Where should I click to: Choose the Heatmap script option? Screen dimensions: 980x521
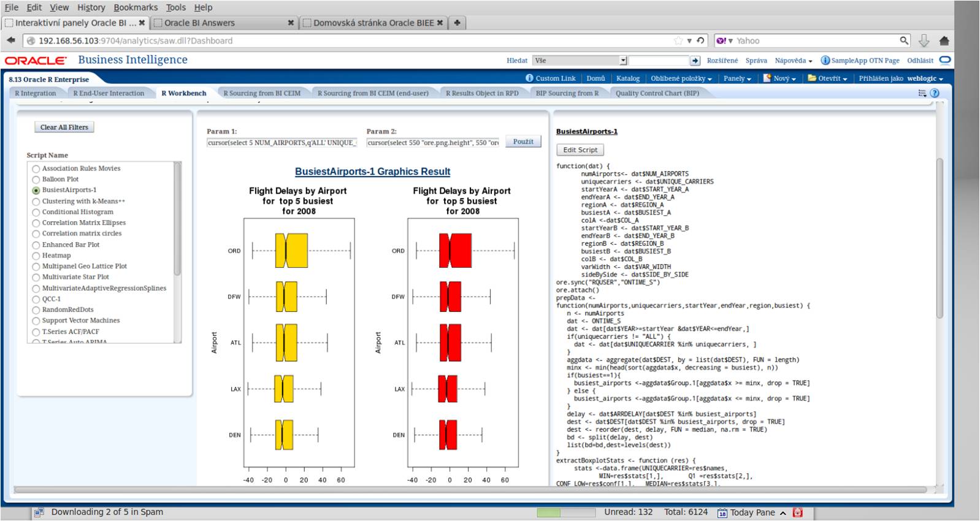[x=36, y=256]
